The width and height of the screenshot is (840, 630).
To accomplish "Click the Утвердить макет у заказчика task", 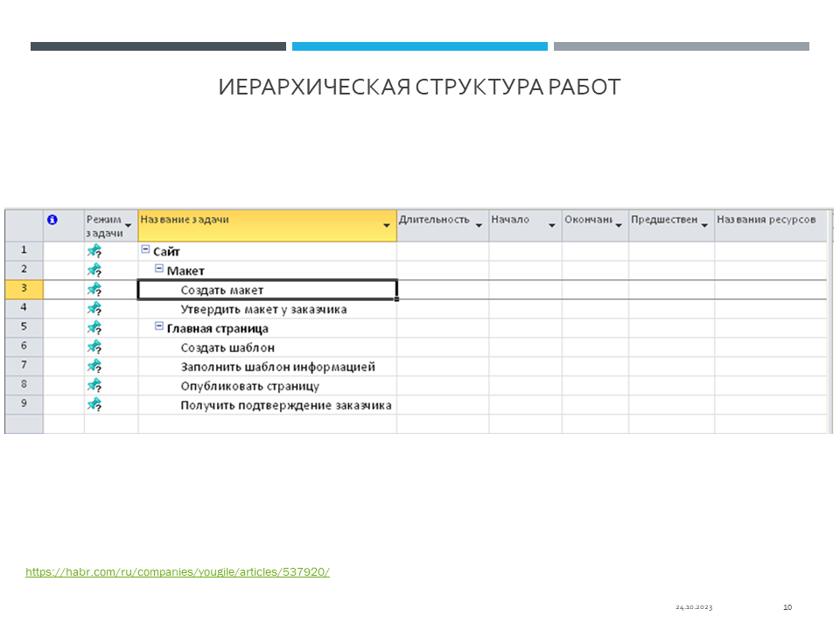I will (263, 310).
